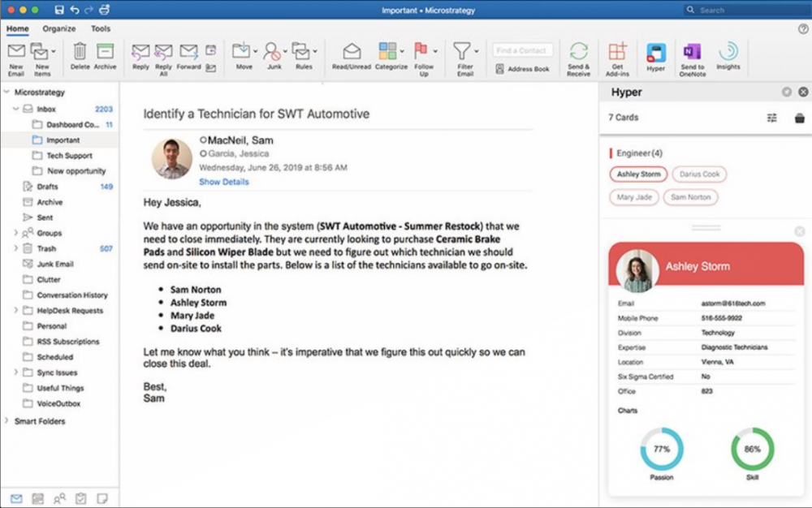Select the Mary Jade card chip

coord(634,197)
